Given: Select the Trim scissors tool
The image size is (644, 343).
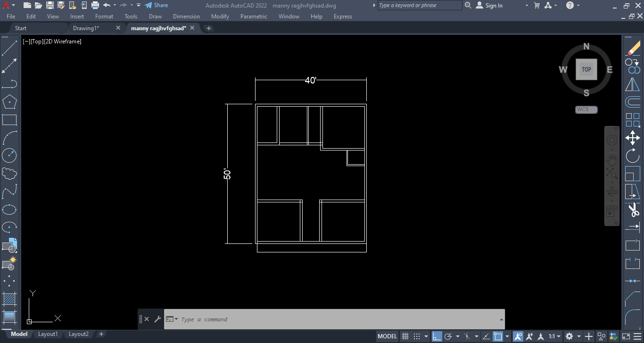Looking at the screenshot, I should coord(633,209).
